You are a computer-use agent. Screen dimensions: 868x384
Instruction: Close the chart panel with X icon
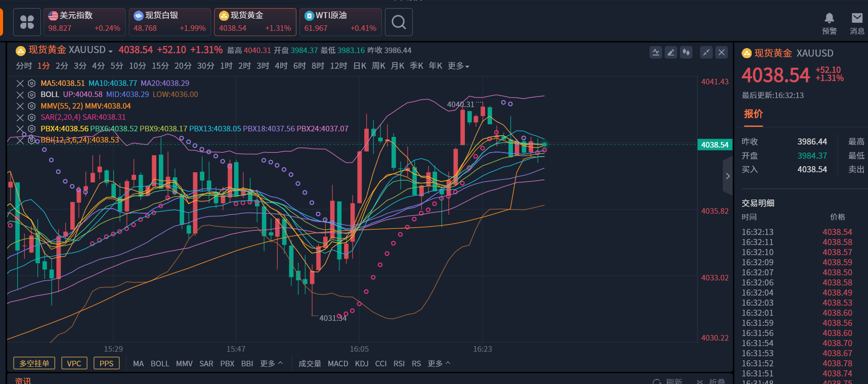tap(722, 52)
